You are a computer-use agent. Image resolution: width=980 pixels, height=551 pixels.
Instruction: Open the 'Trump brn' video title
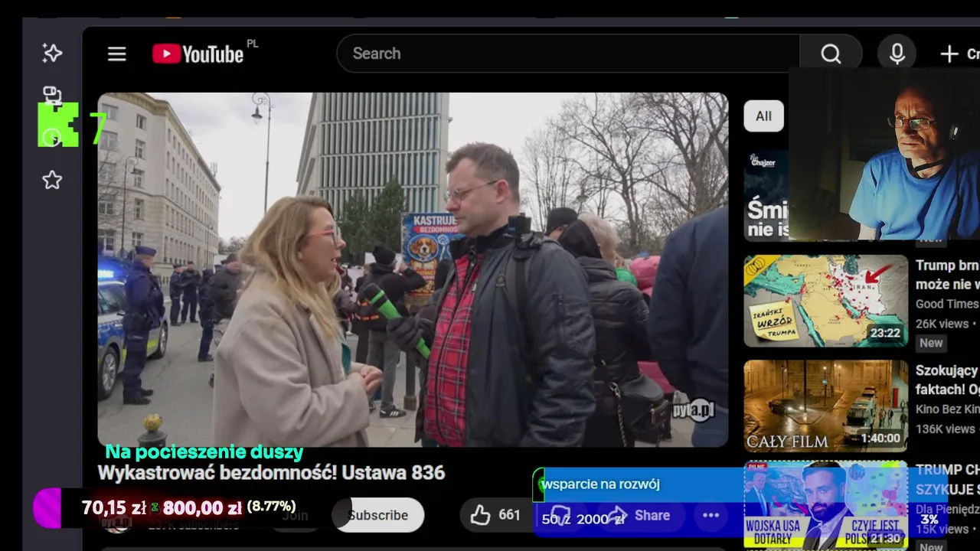(947, 275)
